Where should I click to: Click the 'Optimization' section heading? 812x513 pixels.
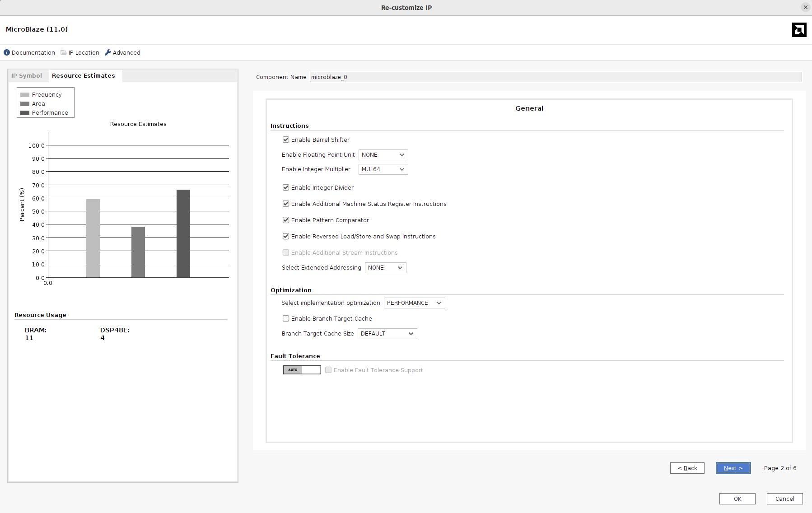[291, 290]
